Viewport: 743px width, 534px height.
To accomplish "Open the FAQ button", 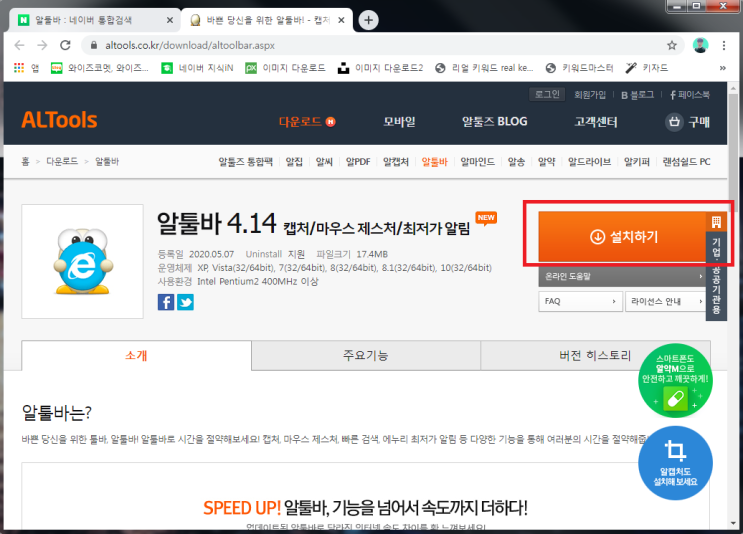I will (x=580, y=301).
